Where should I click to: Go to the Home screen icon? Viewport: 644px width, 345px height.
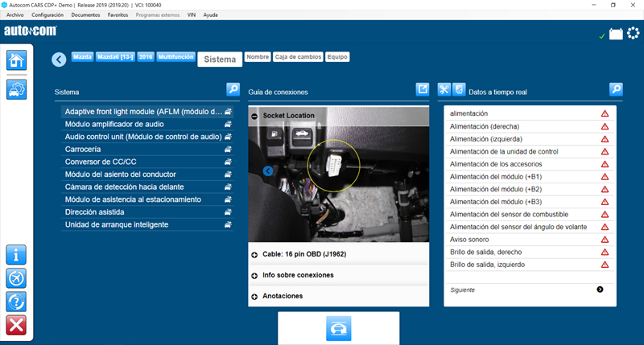click(x=16, y=60)
